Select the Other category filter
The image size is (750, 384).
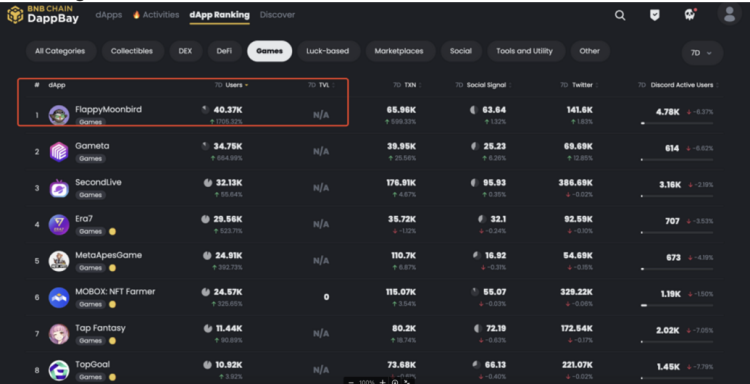[590, 51]
